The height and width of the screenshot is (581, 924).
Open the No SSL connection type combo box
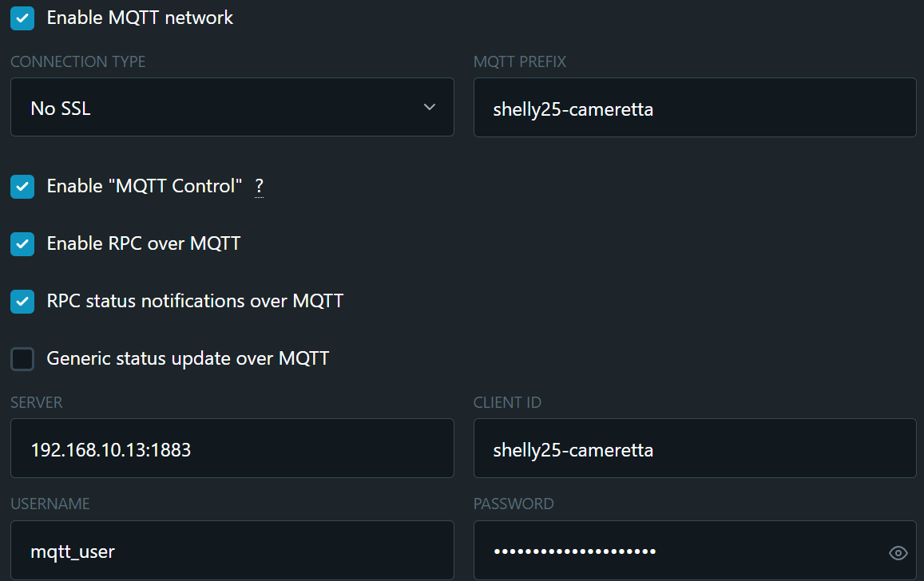(232, 107)
